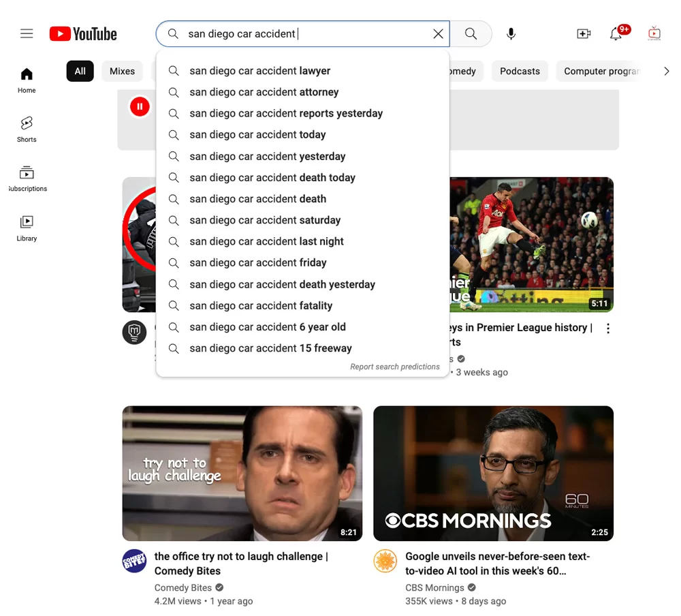Pick the suggestion ending in 'saturday'
The width and height of the screenshot is (681, 616).
[x=303, y=220]
